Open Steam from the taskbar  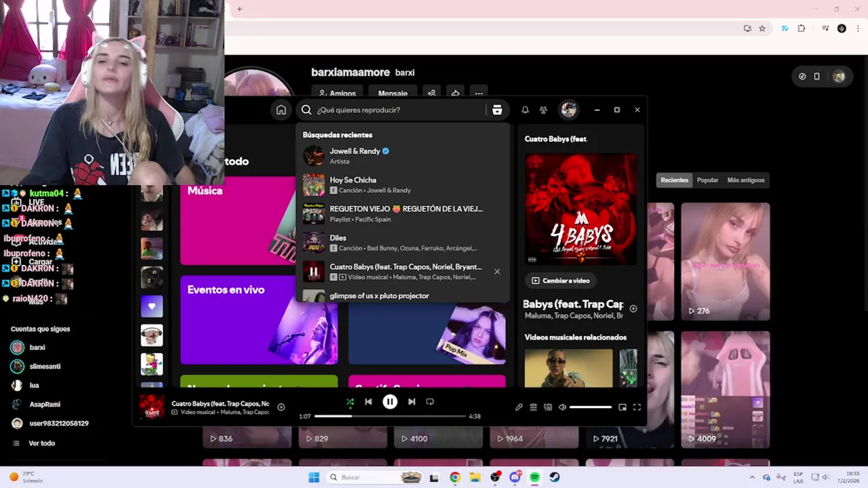[555, 477]
